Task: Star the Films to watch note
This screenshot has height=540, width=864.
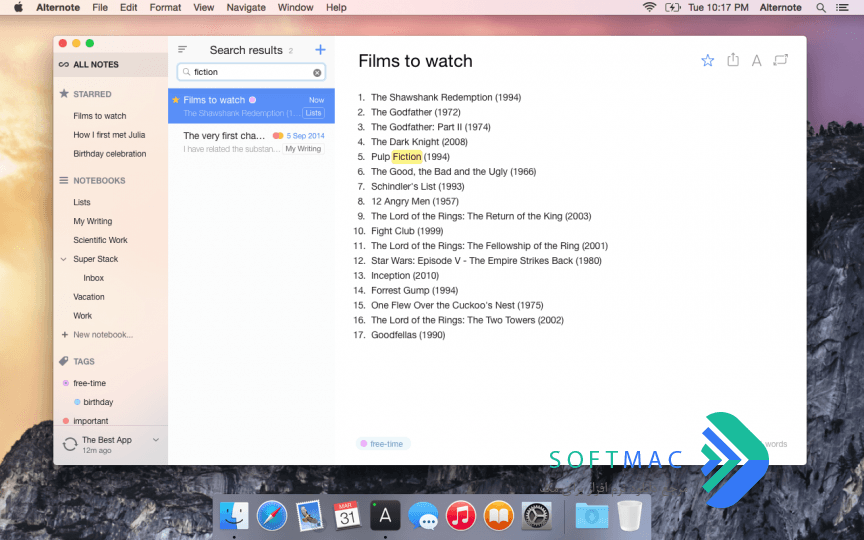Action: point(708,60)
